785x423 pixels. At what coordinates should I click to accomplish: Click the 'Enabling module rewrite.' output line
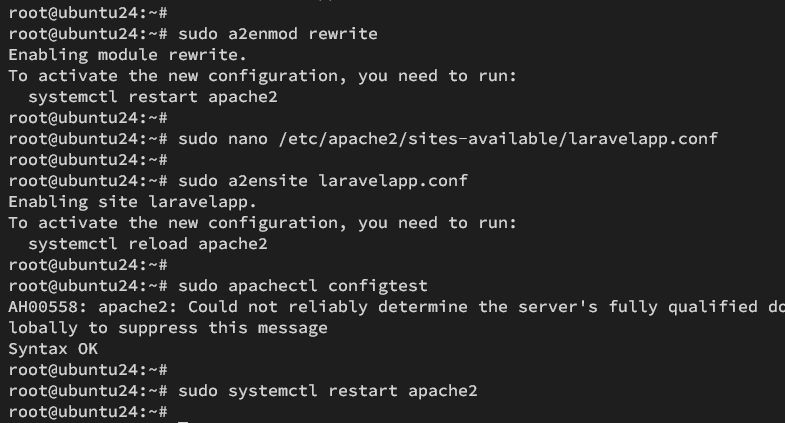pyautogui.click(x=128, y=55)
